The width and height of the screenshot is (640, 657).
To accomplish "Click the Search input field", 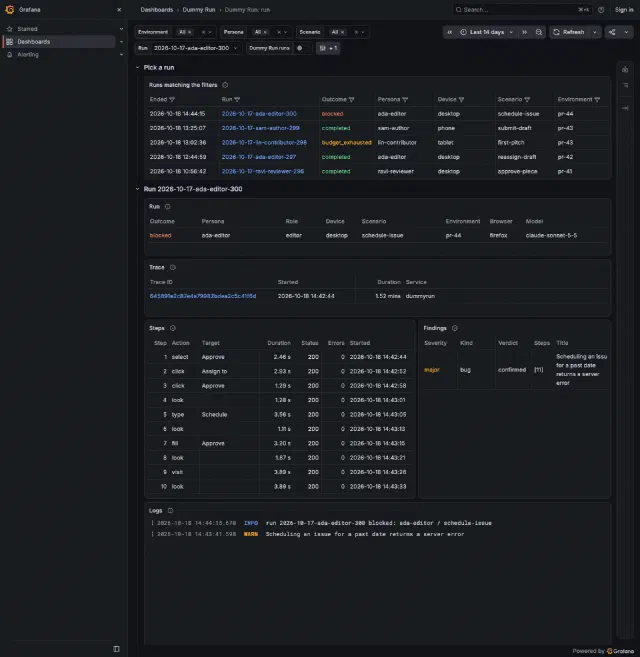I will tap(522, 10).
